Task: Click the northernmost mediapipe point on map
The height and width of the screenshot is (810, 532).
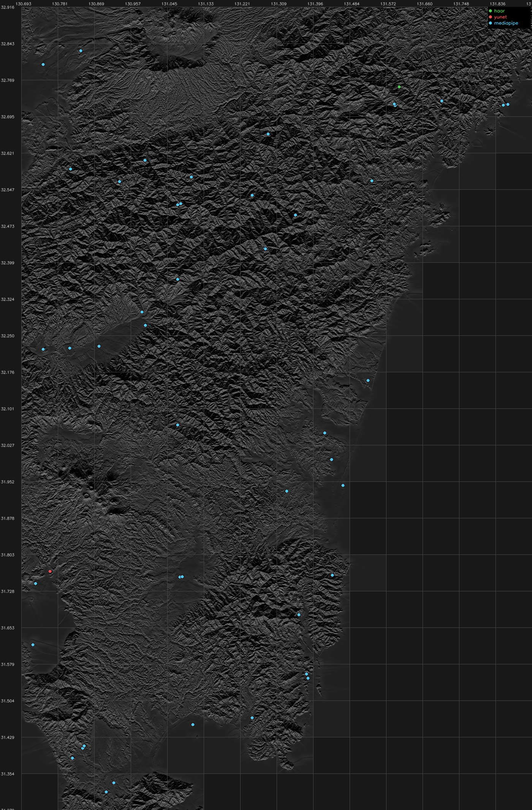Action: coord(81,51)
